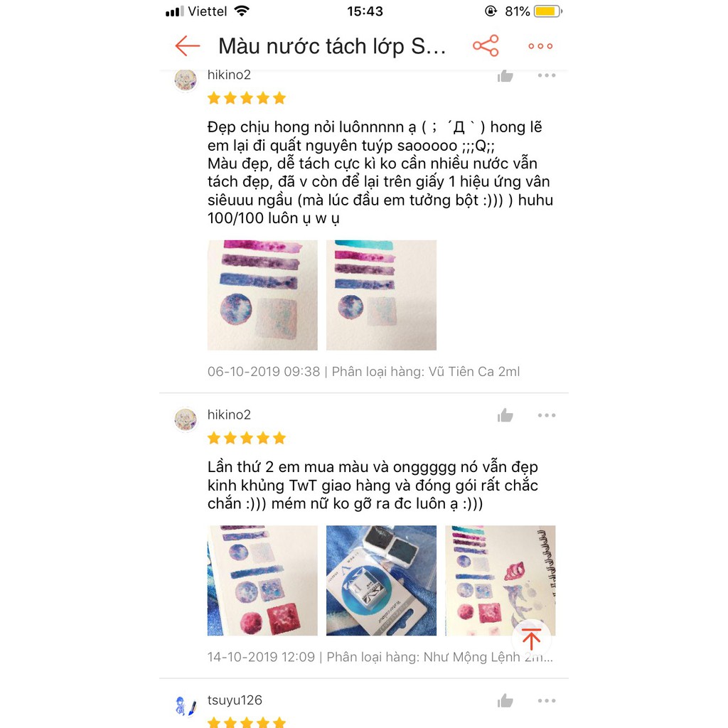Tap the back arrow icon
This screenshot has height=728, width=728.
[x=188, y=46]
